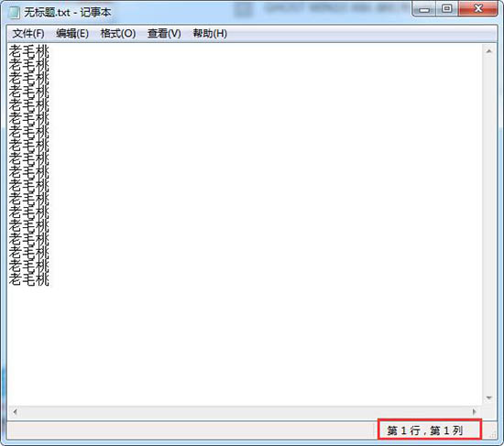Image resolution: width=504 pixels, height=446 pixels.
Task: Click the vertical scrollbar up arrow
Action: 489,51
